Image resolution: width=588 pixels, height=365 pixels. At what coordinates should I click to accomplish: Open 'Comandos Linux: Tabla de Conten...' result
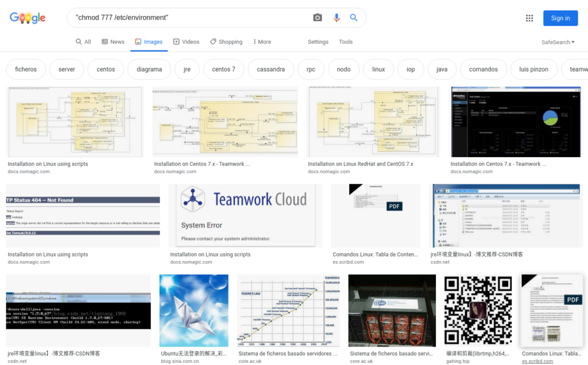tap(375, 254)
